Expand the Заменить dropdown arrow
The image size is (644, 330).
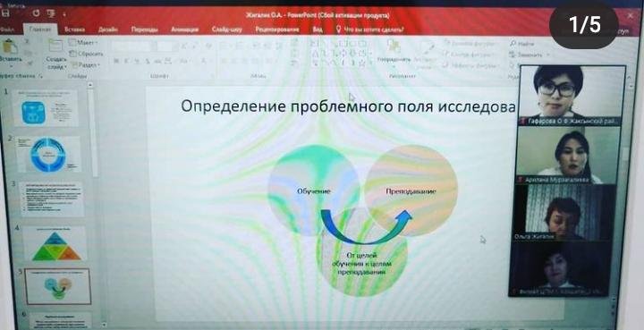(547, 55)
